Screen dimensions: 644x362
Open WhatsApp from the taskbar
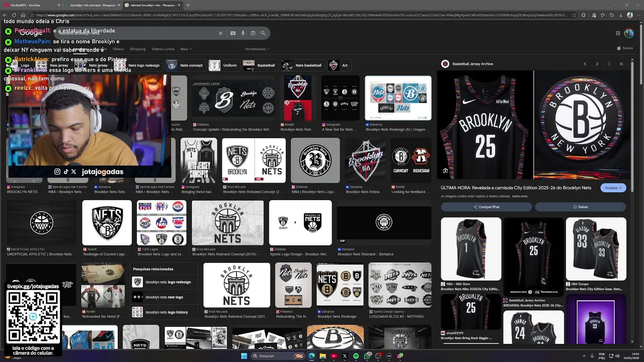367,356
